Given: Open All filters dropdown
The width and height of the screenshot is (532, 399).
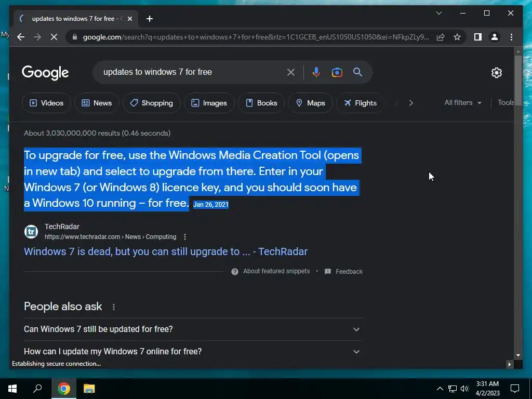Looking at the screenshot, I should (463, 102).
